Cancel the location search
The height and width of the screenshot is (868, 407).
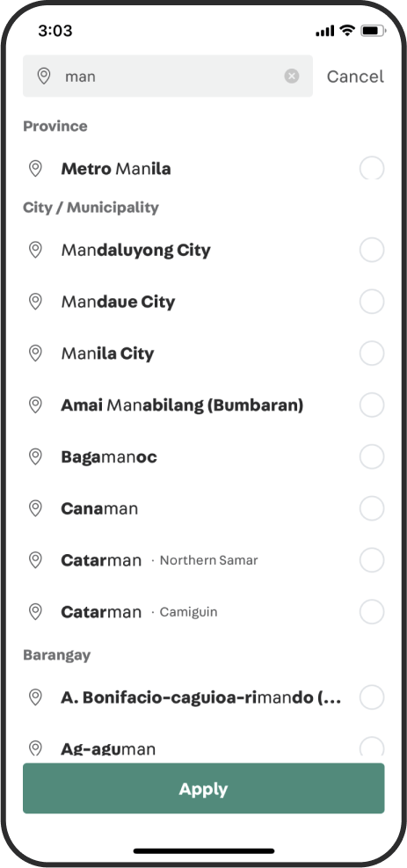click(355, 77)
